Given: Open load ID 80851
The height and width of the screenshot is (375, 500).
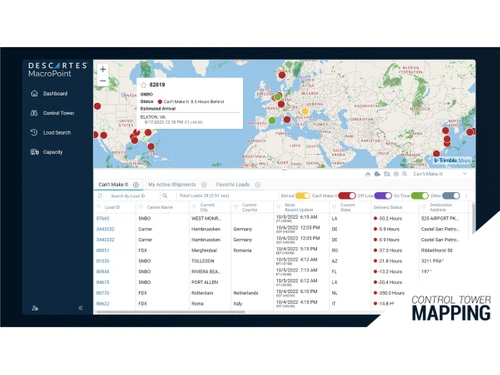Looking at the screenshot, I should (103, 250).
